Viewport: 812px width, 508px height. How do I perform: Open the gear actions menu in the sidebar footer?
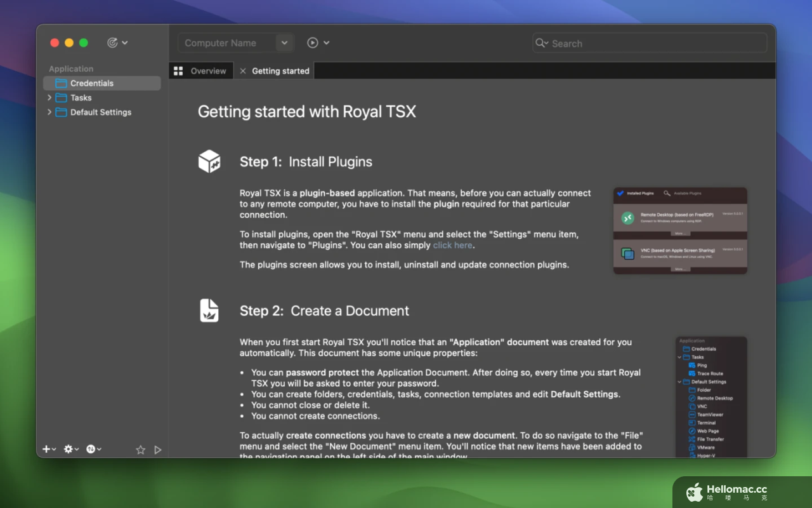point(71,449)
